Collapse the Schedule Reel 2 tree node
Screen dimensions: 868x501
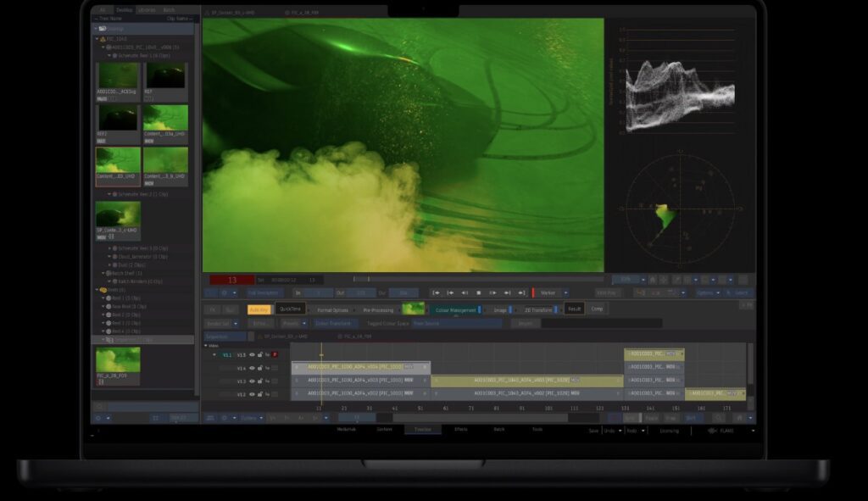109,194
